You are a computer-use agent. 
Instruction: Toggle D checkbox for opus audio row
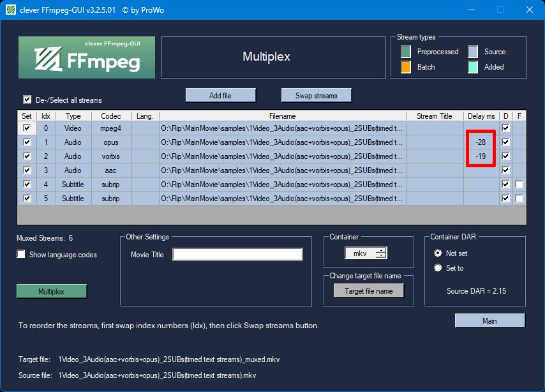point(505,142)
